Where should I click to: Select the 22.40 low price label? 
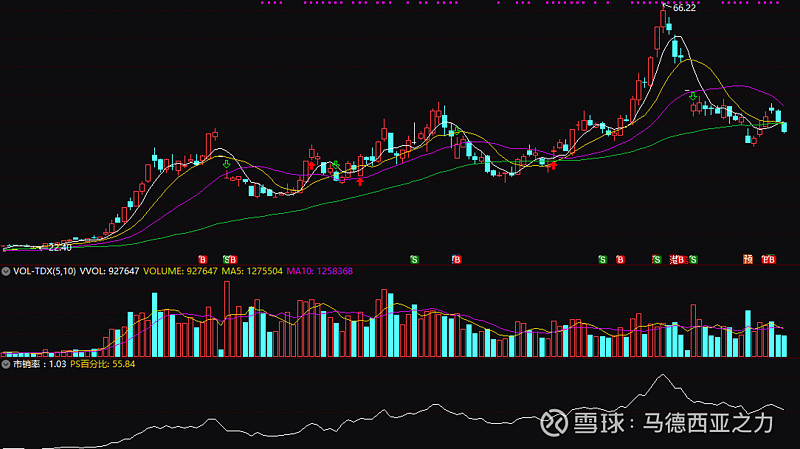point(60,247)
